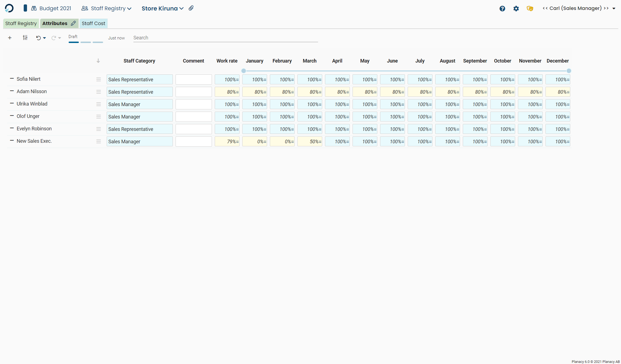
Task: Click the add row plus icon
Action: [10, 38]
